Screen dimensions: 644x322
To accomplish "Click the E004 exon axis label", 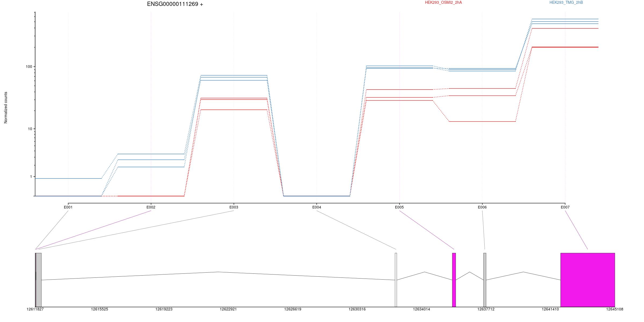I will [x=317, y=207].
